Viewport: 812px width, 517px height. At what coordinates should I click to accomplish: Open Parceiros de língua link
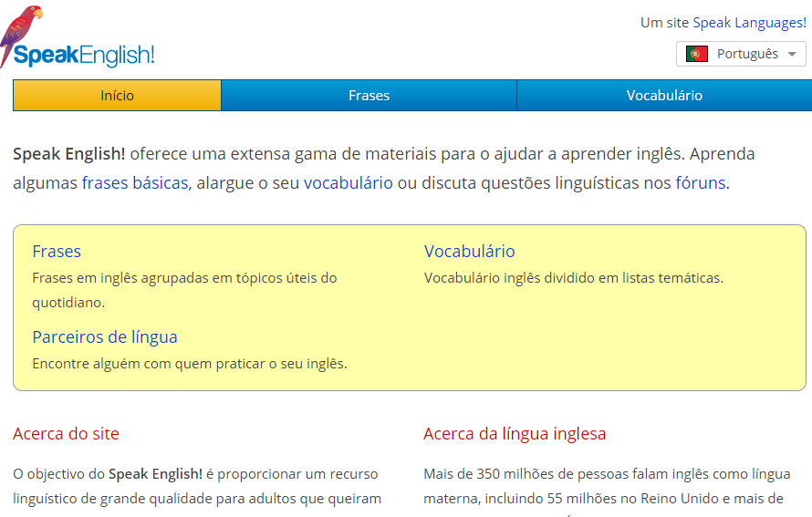[105, 336]
